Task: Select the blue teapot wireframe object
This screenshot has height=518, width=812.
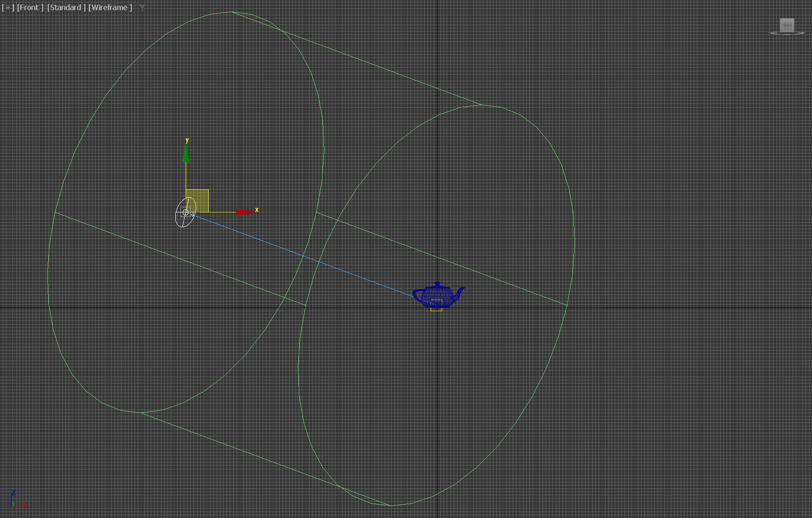Action: pyautogui.click(x=438, y=295)
